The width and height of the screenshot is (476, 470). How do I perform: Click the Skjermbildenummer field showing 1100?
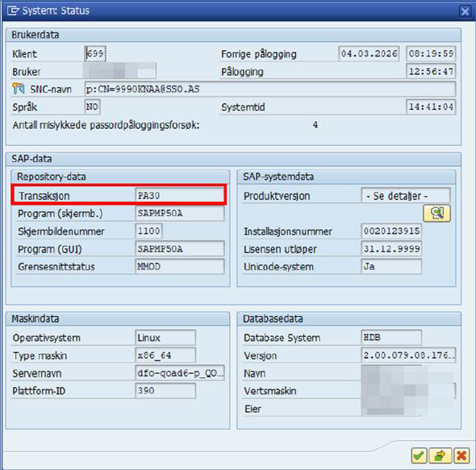(148, 231)
